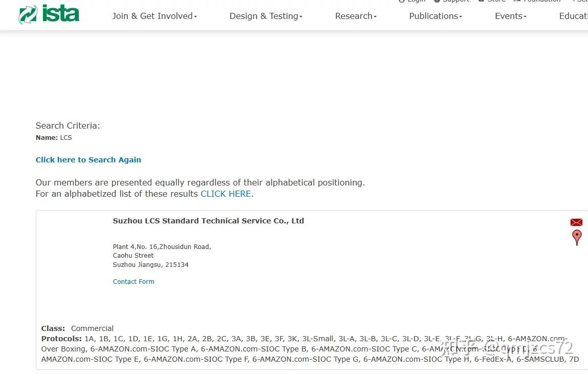Open the Support link

455,1
